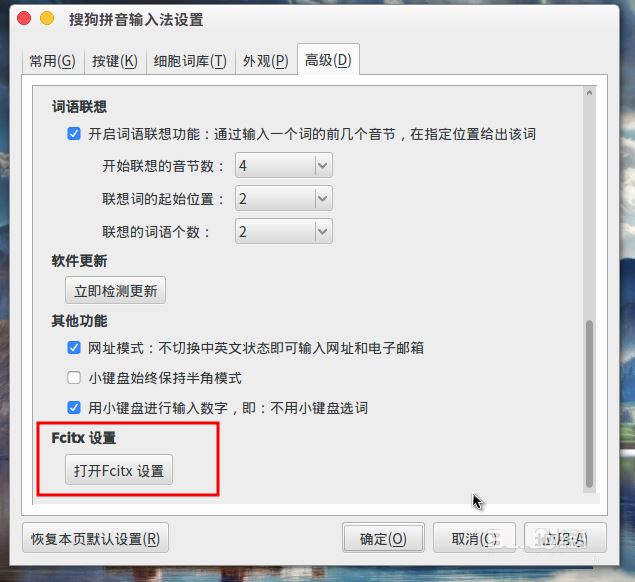This screenshot has height=582, width=635.
Task: Uncheck the 网址模式 checkbox
Action: click(74, 347)
